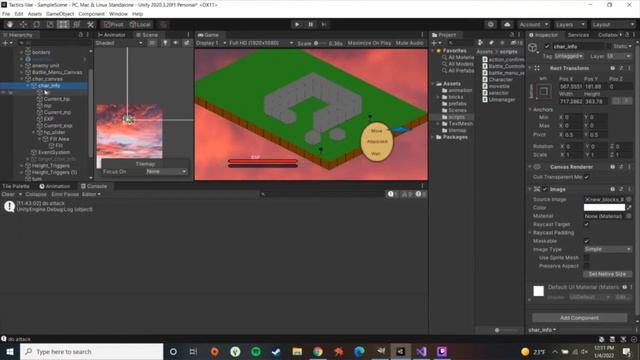Viewport: 640px width, 360px height.
Task: Toggle the Pivot handle position button
Action: coord(113,24)
